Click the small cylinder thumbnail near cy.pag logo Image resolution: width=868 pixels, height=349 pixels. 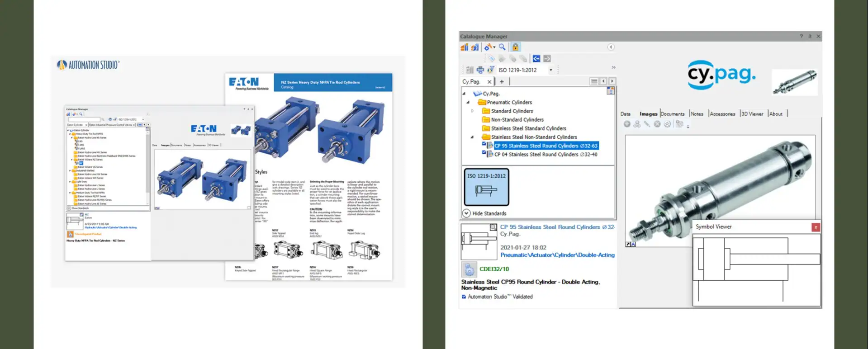(795, 82)
